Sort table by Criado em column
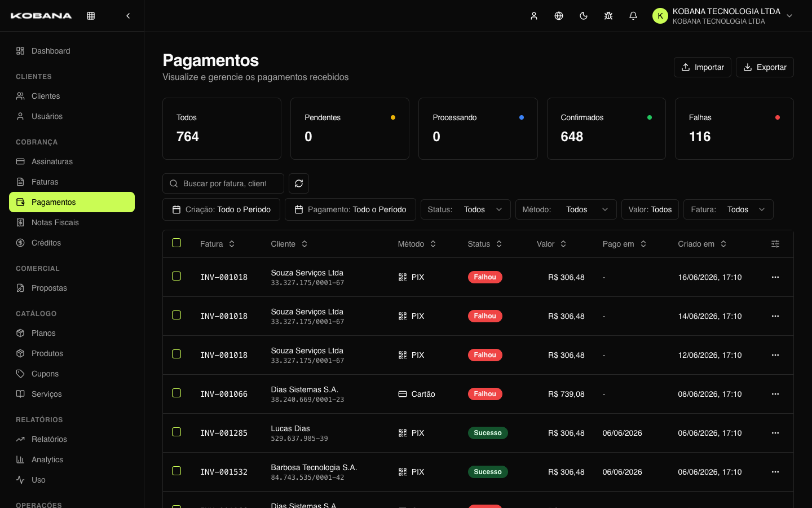812x508 pixels. [702, 244]
